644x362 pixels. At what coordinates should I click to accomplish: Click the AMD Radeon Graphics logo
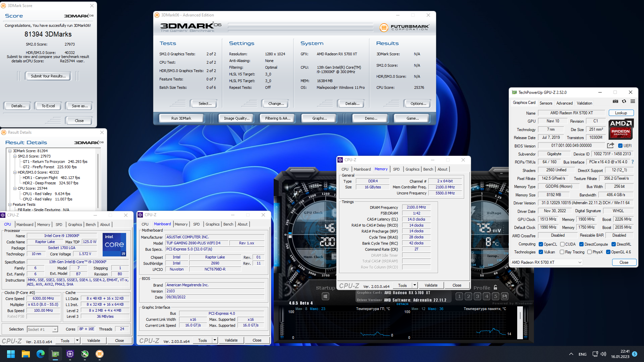[621, 129]
